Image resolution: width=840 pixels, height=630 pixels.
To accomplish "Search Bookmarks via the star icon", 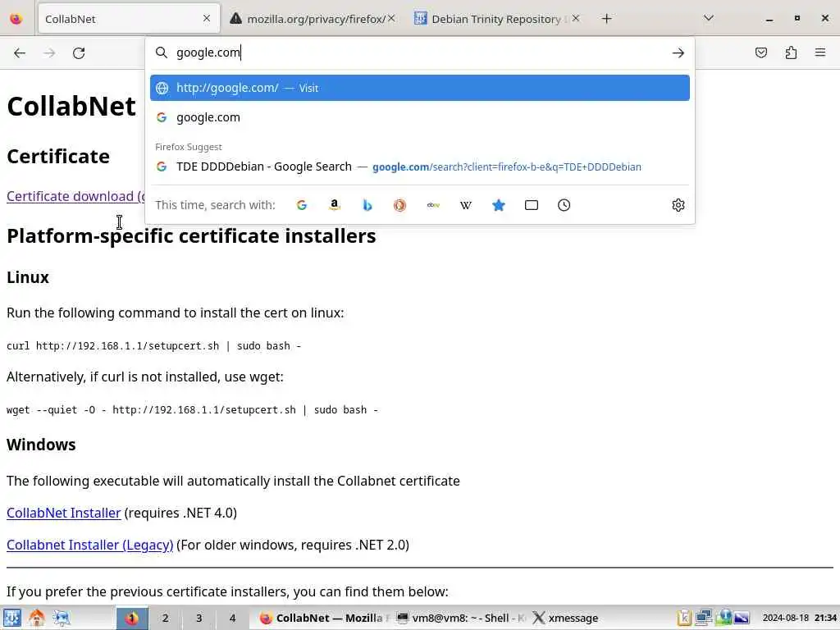I will tap(498, 205).
